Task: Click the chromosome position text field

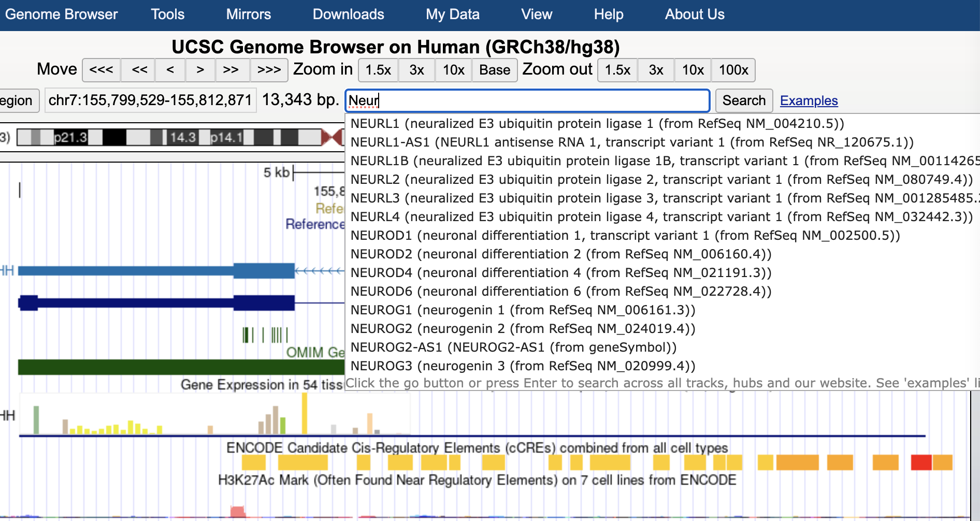Action: click(150, 100)
